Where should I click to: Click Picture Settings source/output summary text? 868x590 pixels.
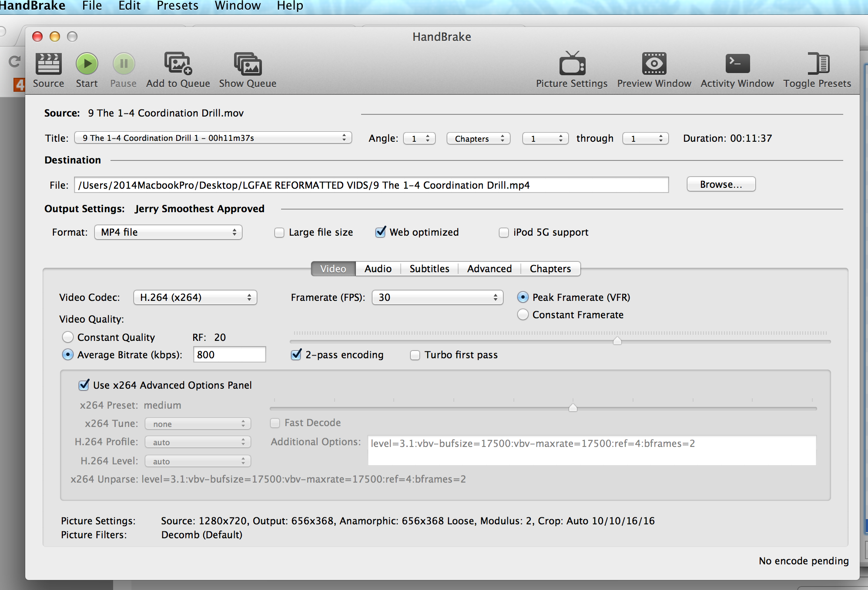pyautogui.click(x=408, y=521)
